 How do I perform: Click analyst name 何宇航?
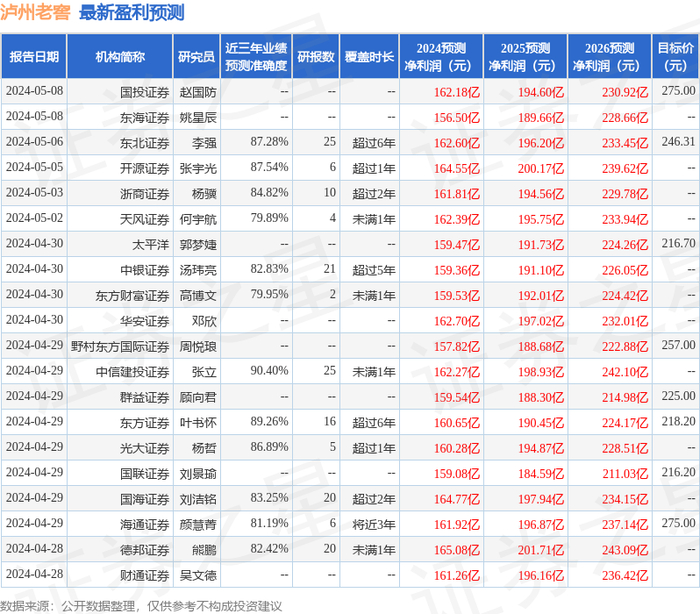(198, 220)
